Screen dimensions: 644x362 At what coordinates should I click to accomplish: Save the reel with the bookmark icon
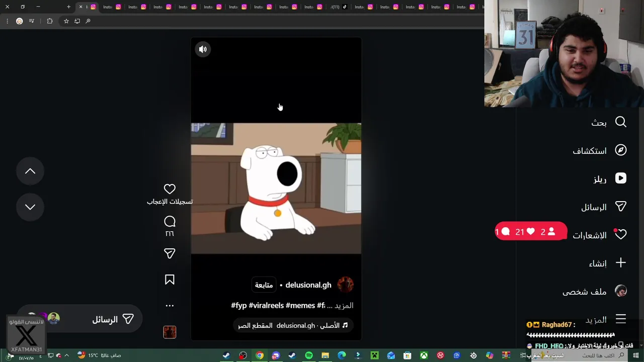170,280
